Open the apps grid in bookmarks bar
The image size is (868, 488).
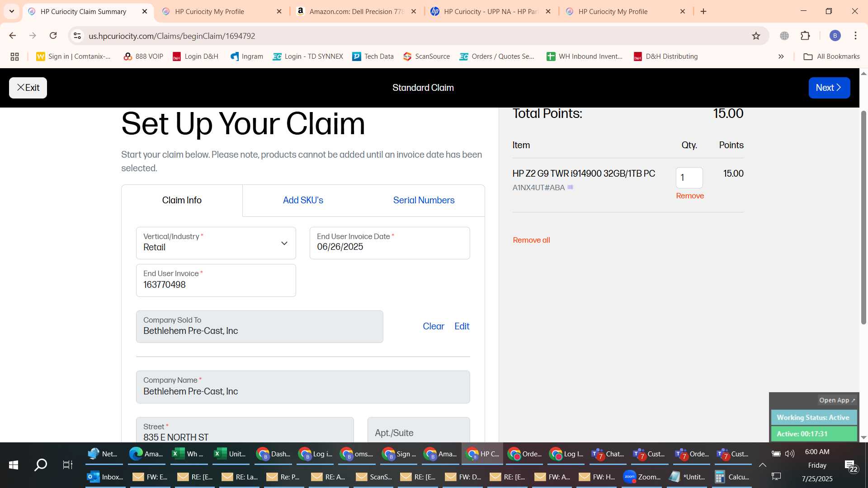coord(14,56)
